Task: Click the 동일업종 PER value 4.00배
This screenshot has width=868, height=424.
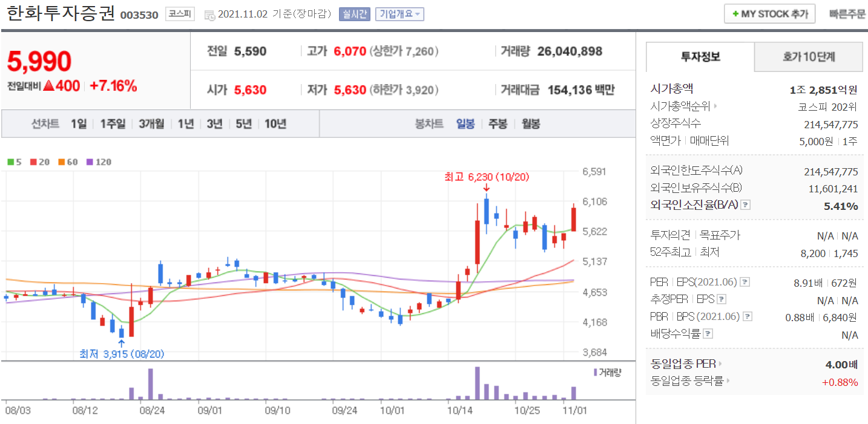Action: coord(841,365)
